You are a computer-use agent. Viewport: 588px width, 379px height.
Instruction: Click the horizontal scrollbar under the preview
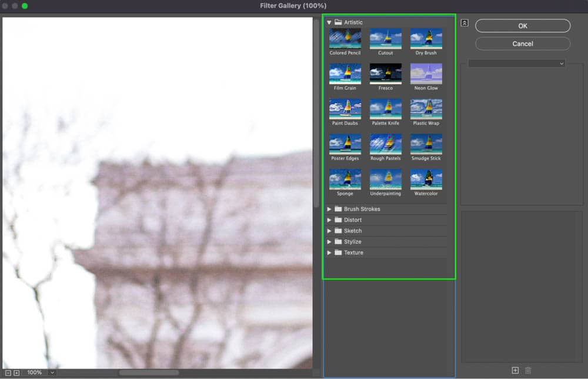point(149,373)
